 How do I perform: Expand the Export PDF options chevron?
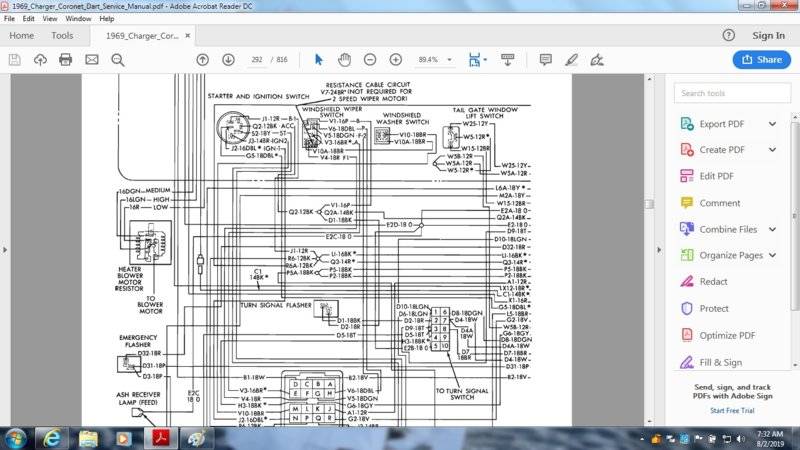pos(772,124)
